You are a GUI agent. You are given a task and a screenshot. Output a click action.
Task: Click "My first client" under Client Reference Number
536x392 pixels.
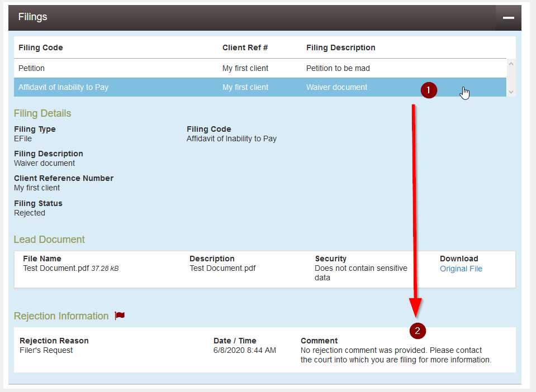(37, 188)
